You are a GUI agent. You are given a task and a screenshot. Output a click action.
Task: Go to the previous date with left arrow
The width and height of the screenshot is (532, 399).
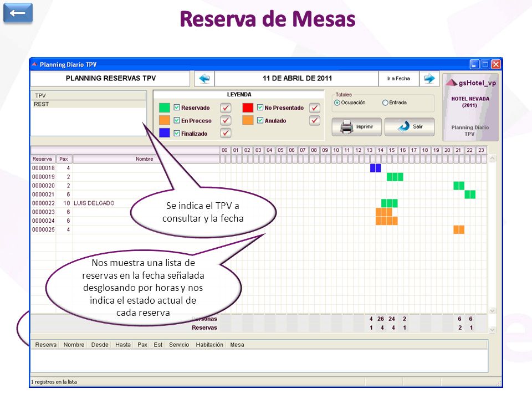[x=204, y=78]
